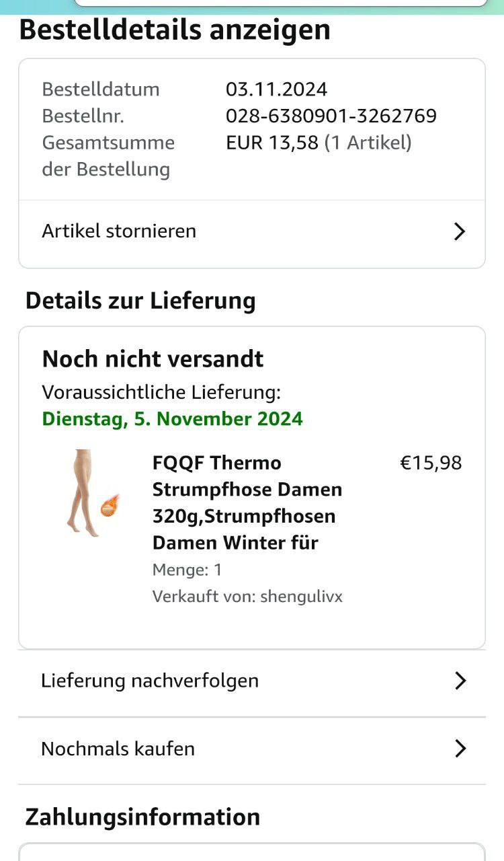Select Lieferung nachverfolgen to track delivery
Viewport: 504px width, 861px height.
point(150,681)
